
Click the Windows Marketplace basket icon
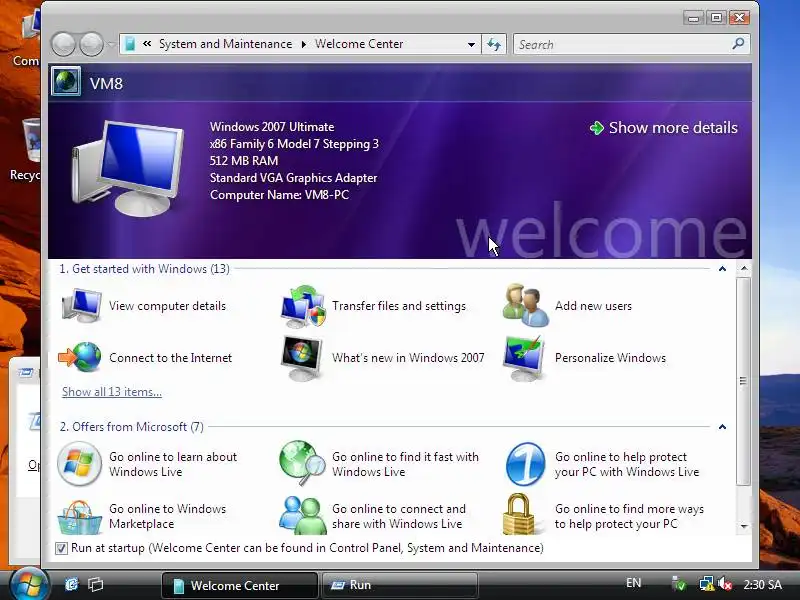(x=80, y=517)
